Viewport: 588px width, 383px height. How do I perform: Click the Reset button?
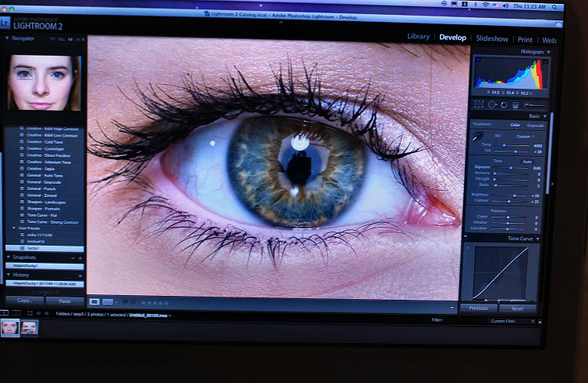(x=517, y=309)
